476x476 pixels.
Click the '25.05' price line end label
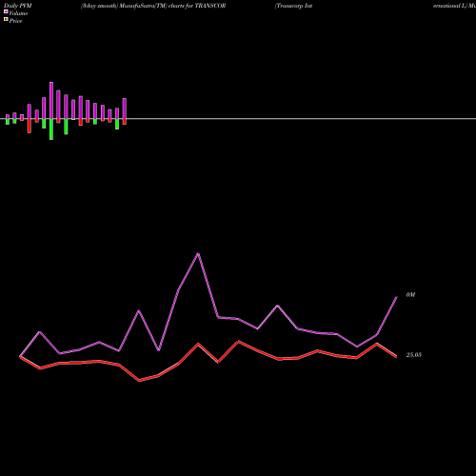(414, 355)
